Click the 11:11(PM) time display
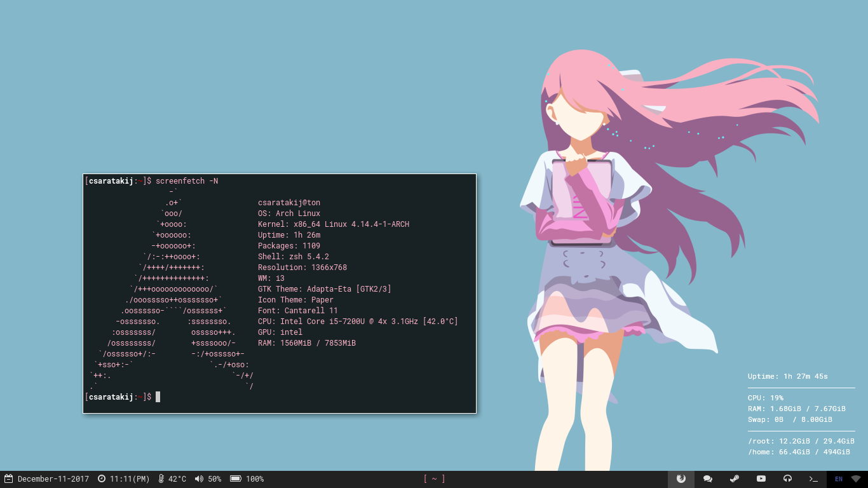 click(130, 479)
